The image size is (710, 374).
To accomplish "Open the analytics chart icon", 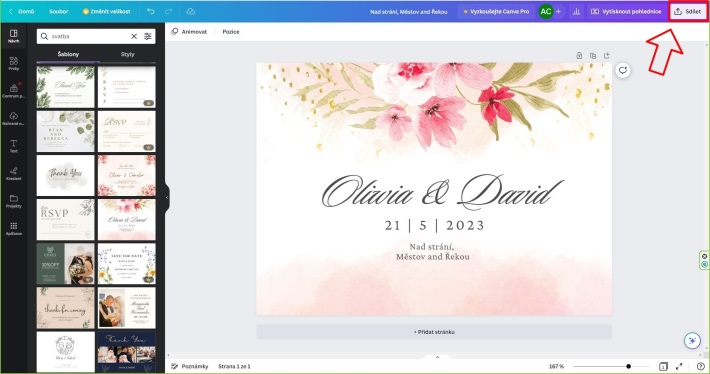I will (576, 11).
